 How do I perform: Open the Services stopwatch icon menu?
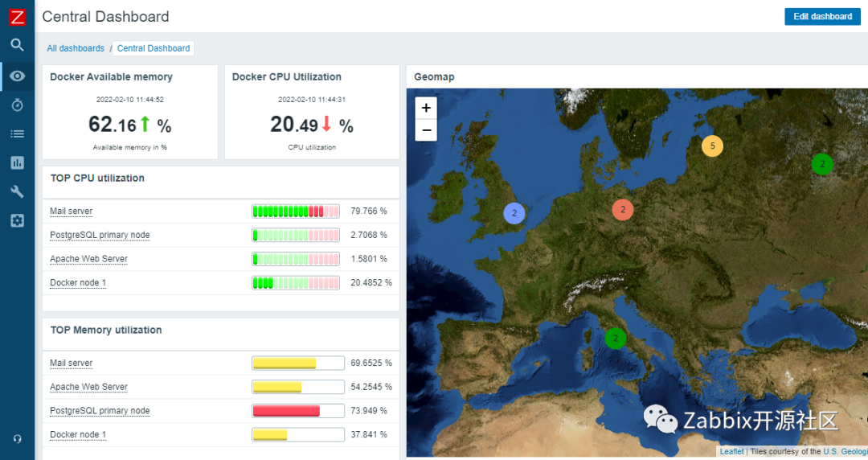(x=17, y=105)
